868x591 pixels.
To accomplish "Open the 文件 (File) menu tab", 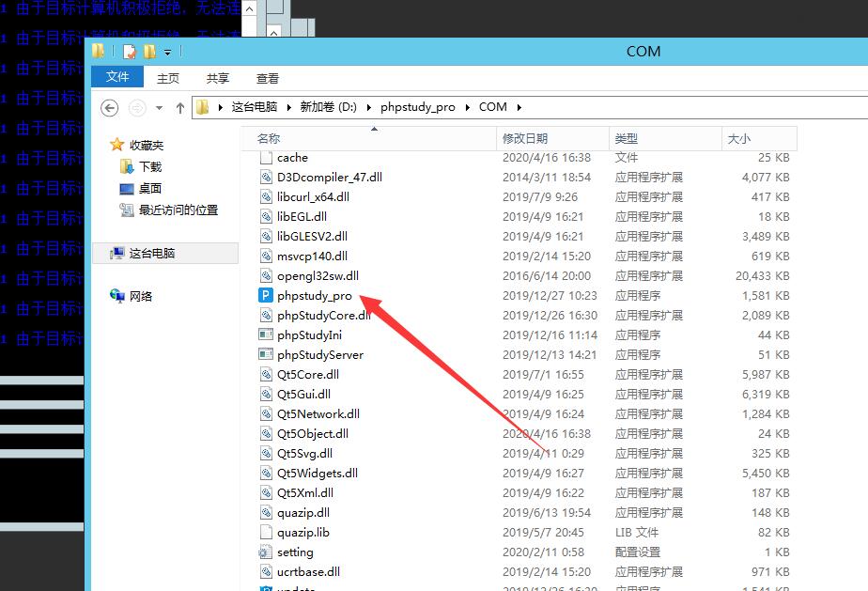I will (x=117, y=78).
